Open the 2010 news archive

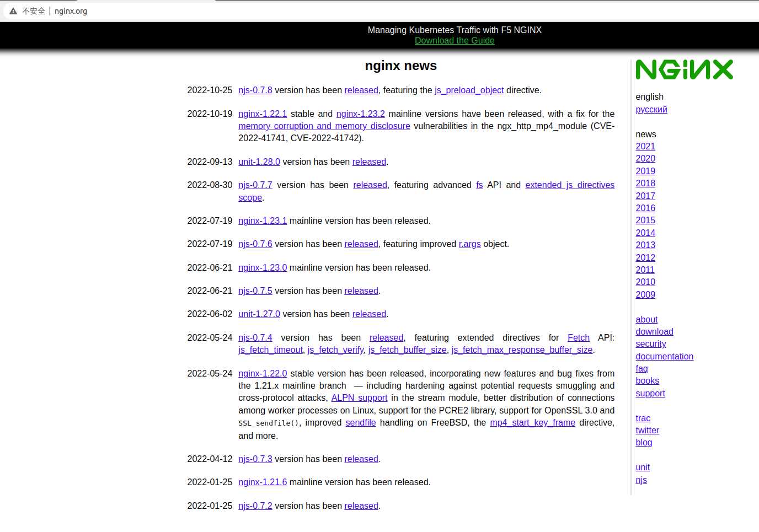tap(645, 282)
